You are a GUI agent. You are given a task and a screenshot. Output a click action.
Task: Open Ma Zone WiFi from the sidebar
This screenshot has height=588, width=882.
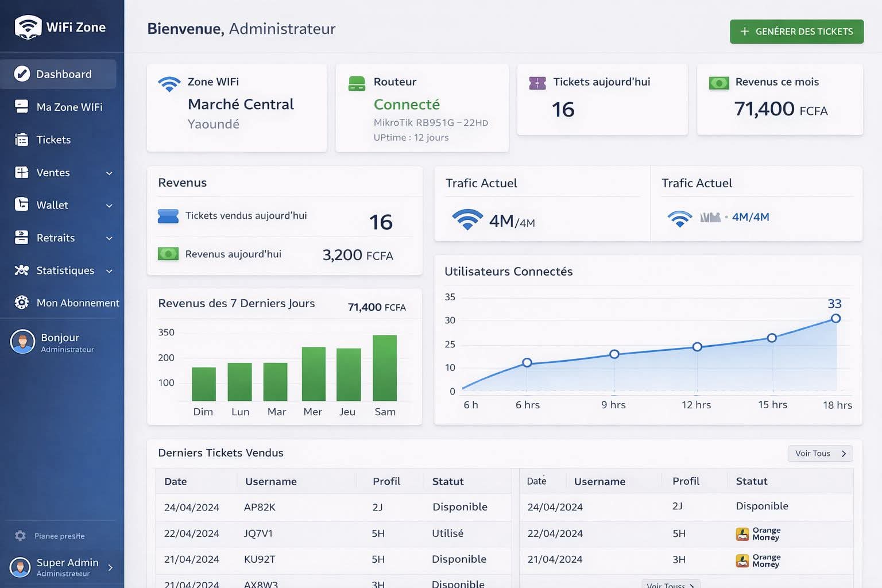69,107
